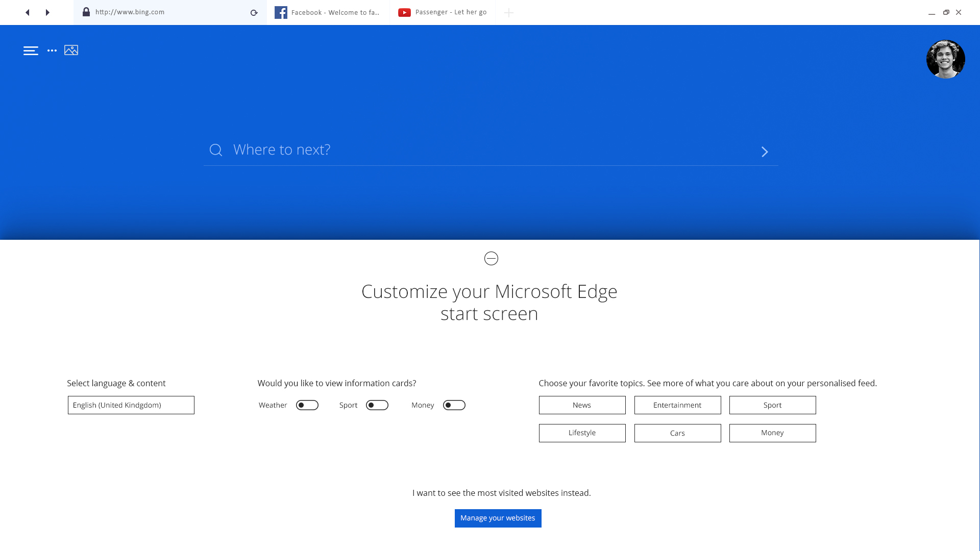This screenshot has width=980, height=551.
Task: Click the background image icon
Action: click(71, 50)
